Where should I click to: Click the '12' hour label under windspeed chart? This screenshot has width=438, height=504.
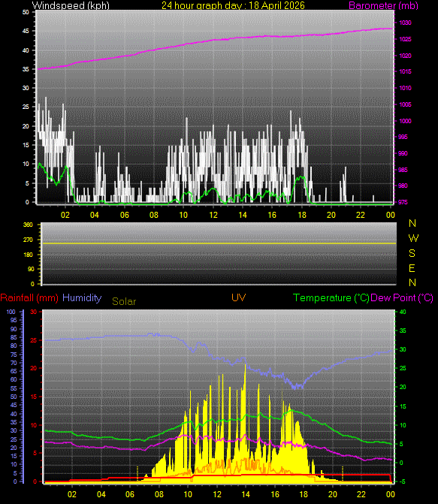pyautogui.click(x=213, y=215)
